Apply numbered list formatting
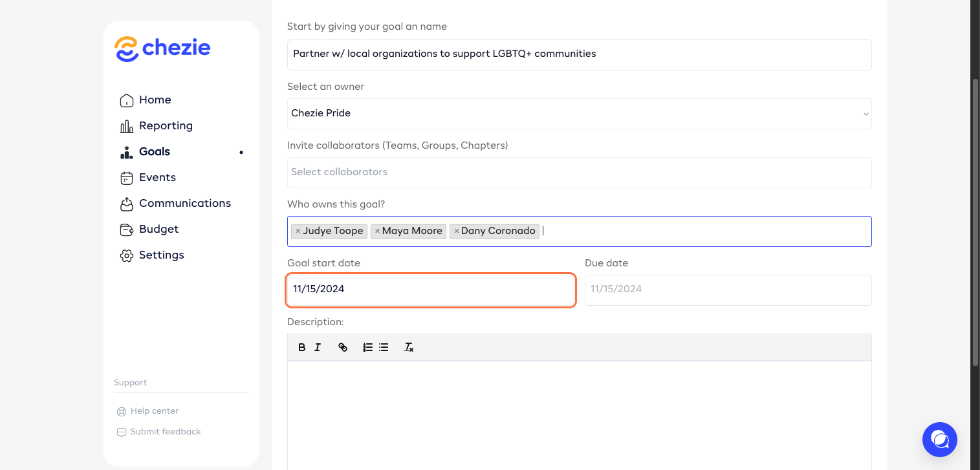Screen dimensions: 980x470 click(367, 347)
